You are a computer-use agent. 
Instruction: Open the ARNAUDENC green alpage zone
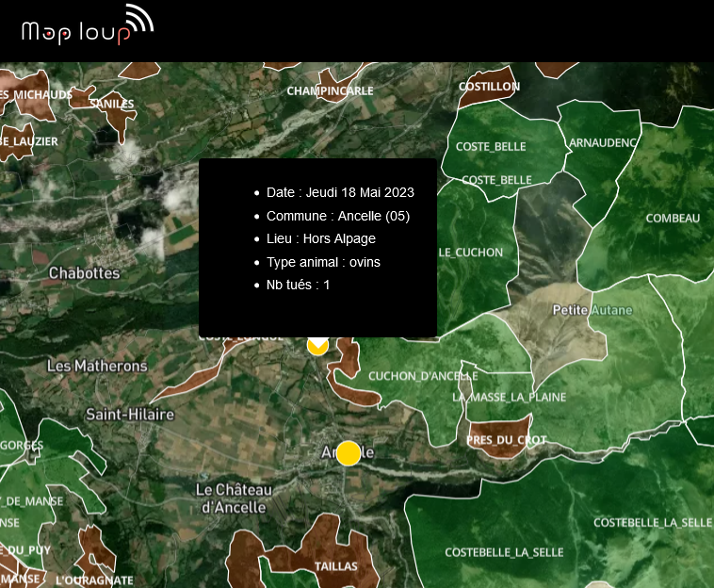pyautogui.click(x=603, y=142)
